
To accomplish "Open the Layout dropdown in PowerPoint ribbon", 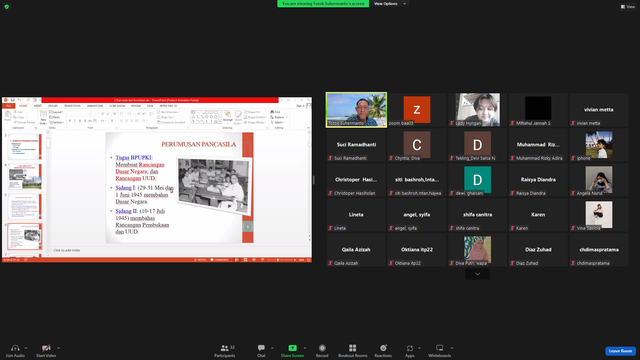I will click(56, 112).
